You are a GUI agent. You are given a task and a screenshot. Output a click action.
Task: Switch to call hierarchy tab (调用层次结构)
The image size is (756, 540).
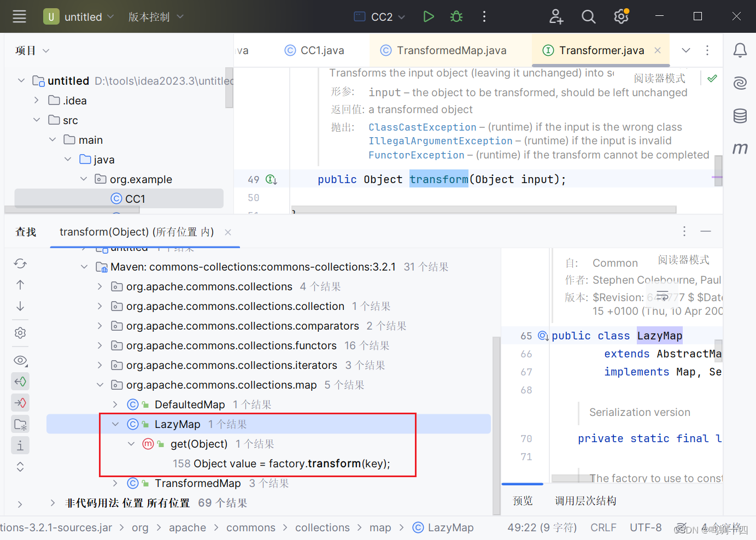(x=585, y=501)
